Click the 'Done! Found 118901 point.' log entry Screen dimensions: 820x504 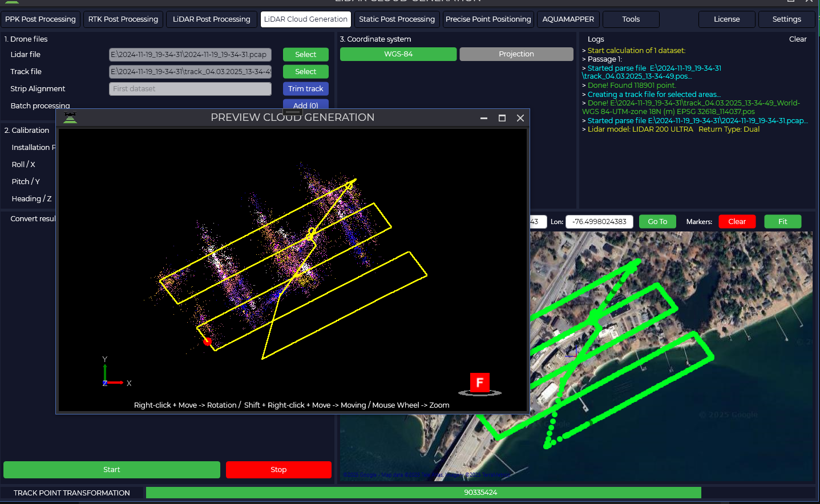coord(632,86)
